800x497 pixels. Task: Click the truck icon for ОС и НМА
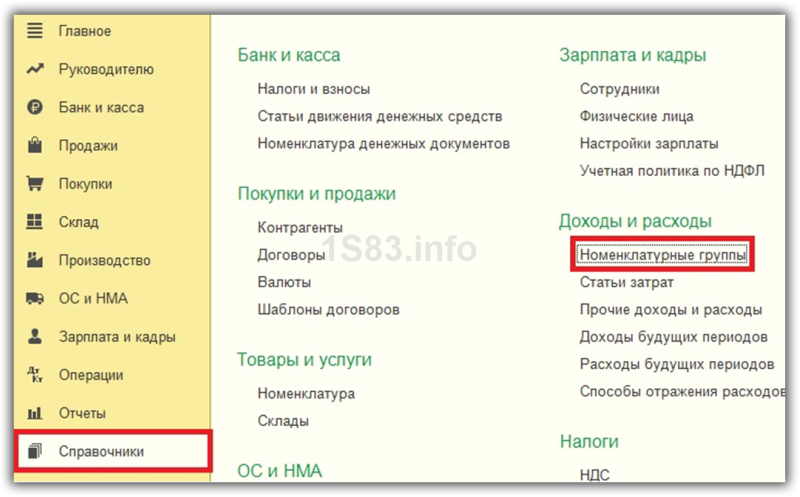[x=35, y=298]
